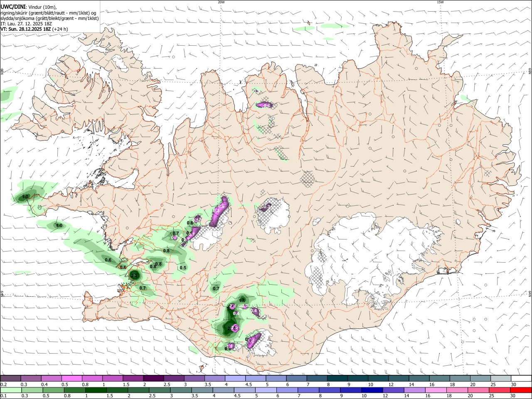Pick the bright red swatch labeled 30 in lower row
The width and height of the screenshot is (532, 399).
coord(521,390)
